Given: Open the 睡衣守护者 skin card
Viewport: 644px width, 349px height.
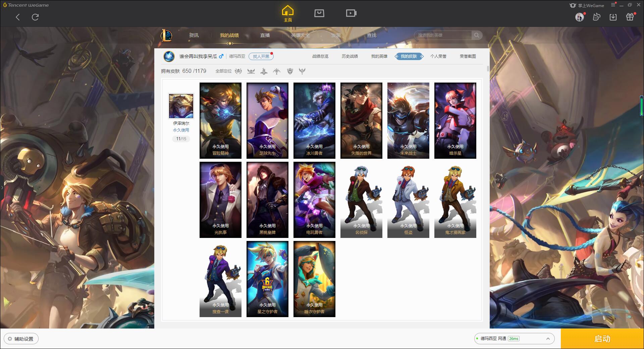Looking at the screenshot, I should click(x=314, y=279).
